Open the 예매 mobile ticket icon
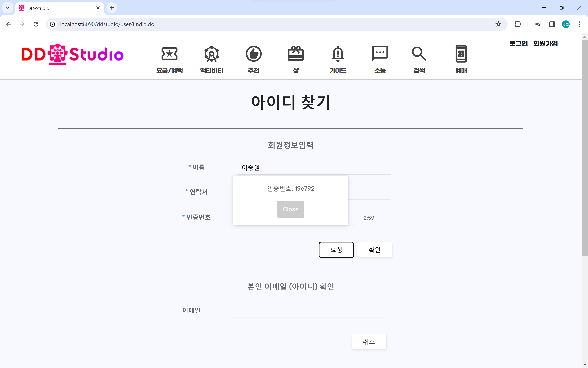 [461, 54]
